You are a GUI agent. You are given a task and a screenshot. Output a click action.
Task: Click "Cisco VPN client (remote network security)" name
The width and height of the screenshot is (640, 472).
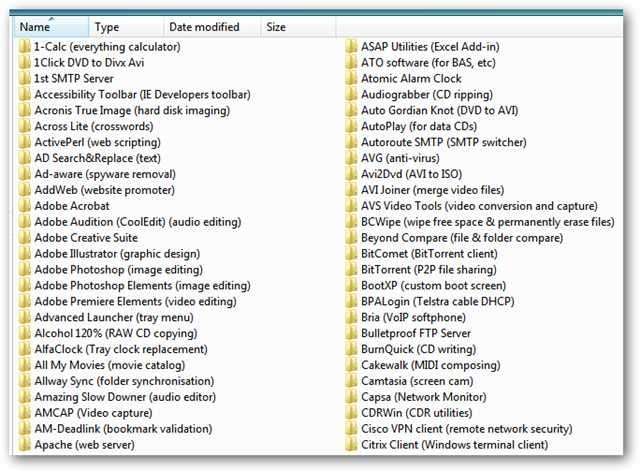tap(467, 429)
